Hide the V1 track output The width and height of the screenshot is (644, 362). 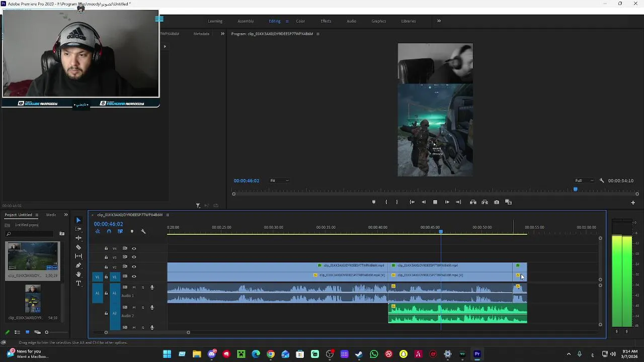134,277
